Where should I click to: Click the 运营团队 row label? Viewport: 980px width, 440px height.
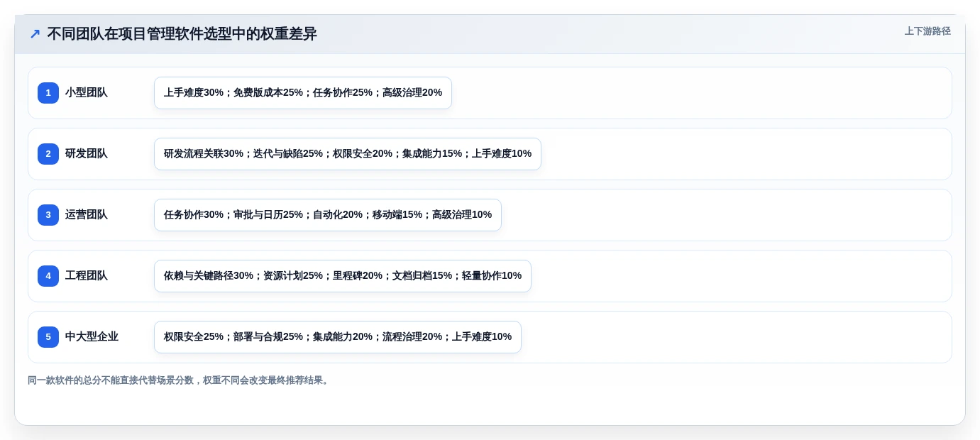(87, 215)
